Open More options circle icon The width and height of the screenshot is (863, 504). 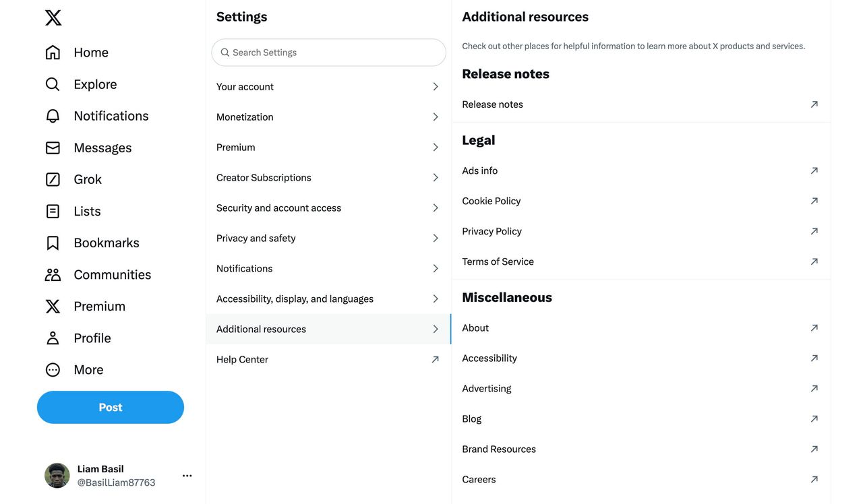coord(53,369)
